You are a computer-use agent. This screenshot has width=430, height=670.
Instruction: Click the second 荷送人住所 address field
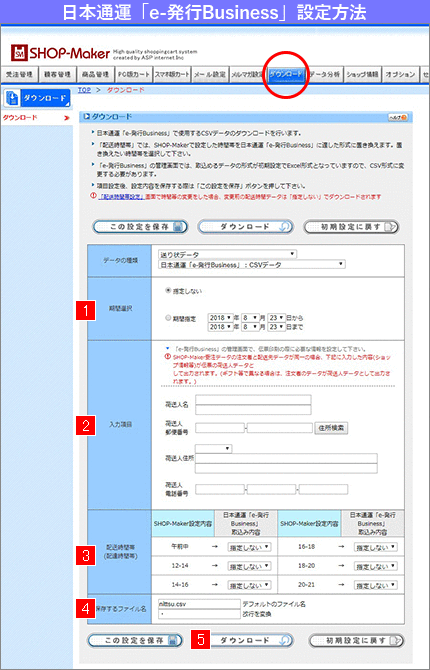(286, 468)
